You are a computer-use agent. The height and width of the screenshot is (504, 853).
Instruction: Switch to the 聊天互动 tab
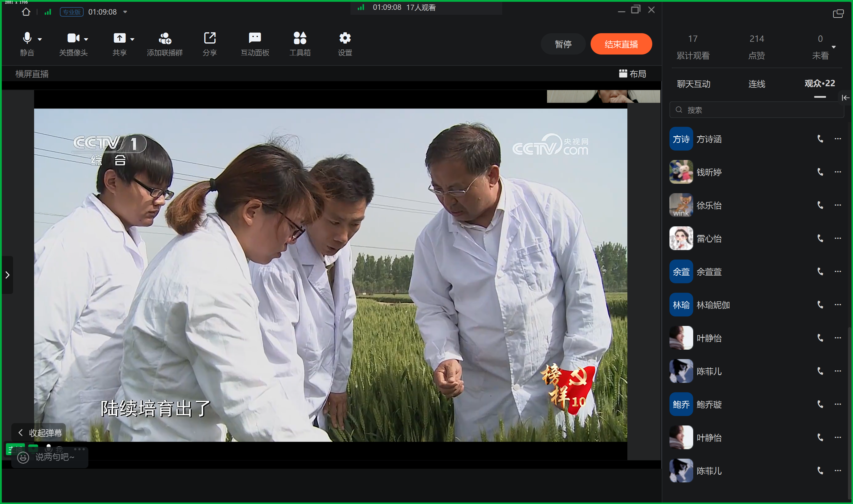pyautogui.click(x=693, y=84)
